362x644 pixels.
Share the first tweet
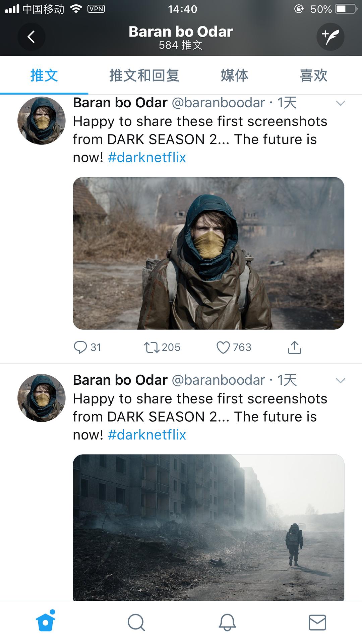pyautogui.click(x=295, y=347)
